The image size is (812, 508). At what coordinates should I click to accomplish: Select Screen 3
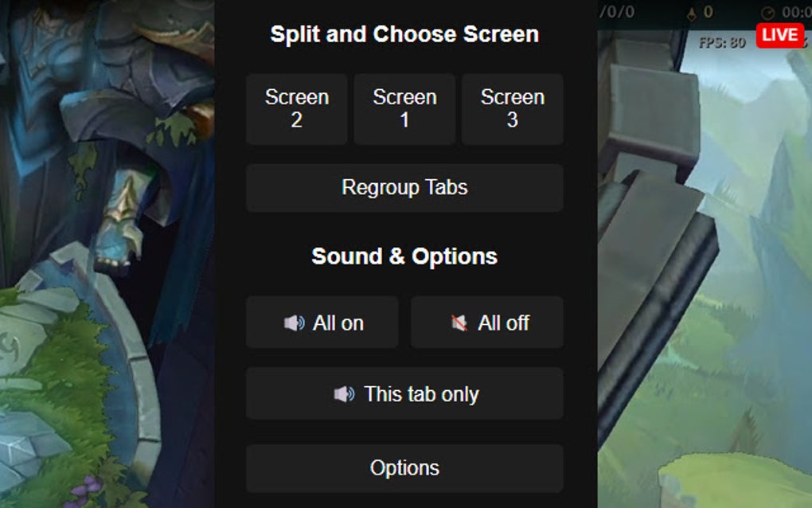pos(512,109)
